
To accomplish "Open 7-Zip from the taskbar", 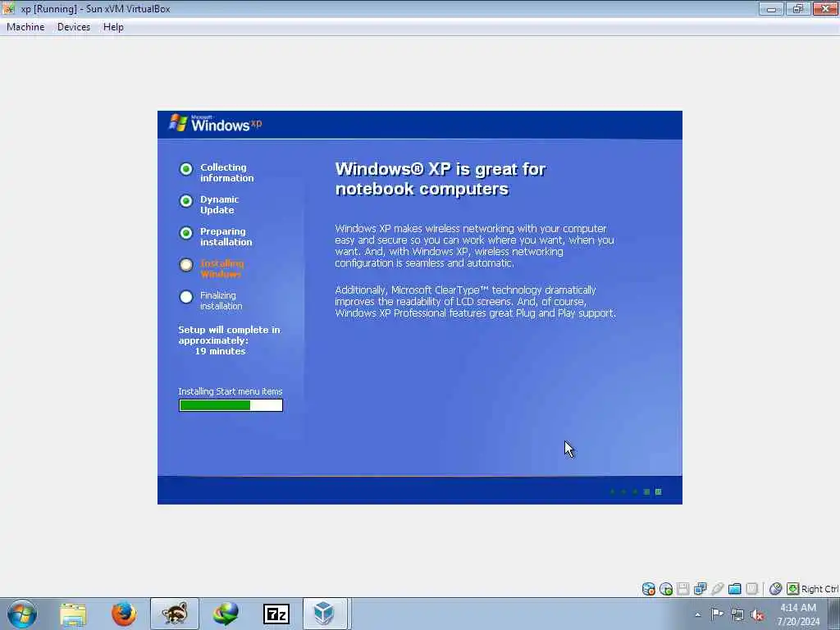I will (276, 614).
